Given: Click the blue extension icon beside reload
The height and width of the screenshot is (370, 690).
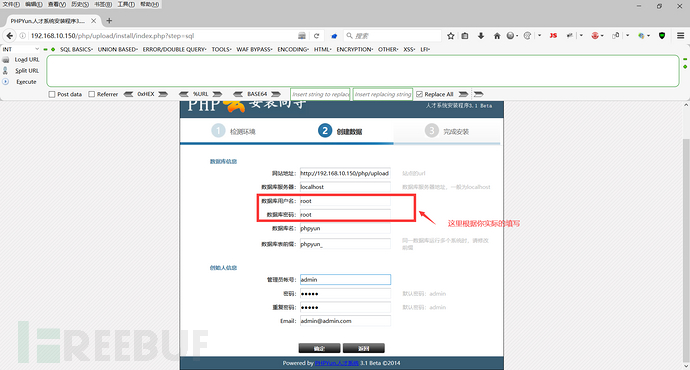Looking at the screenshot, I should click(x=334, y=36).
